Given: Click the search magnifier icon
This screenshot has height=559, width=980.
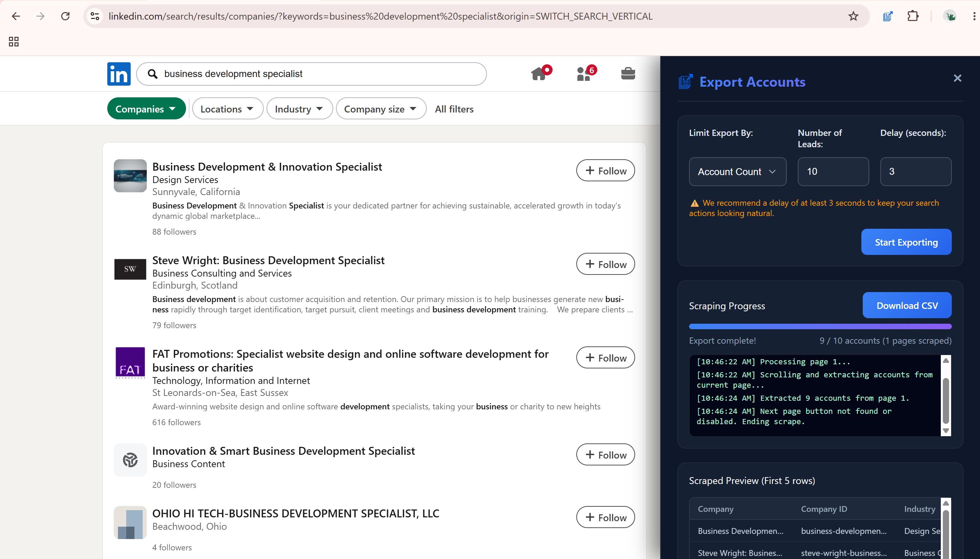Looking at the screenshot, I should [x=153, y=74].
